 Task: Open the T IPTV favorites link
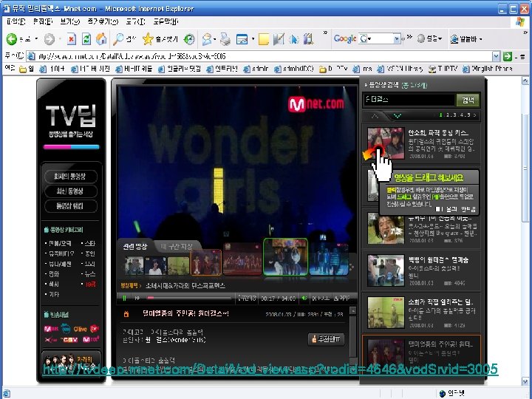point(443,69)
